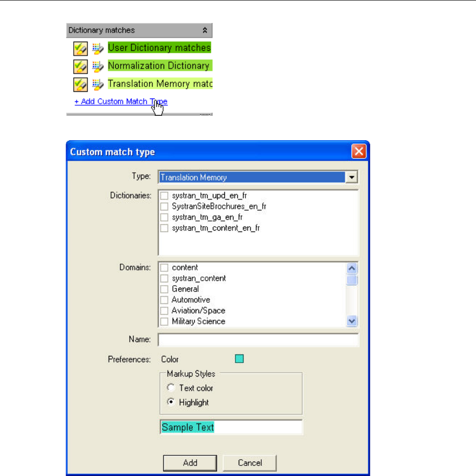This screenshot has height=476, width=476.
Task: Enable the Military Science domain checkbox
Action: (x=164, y=321)
